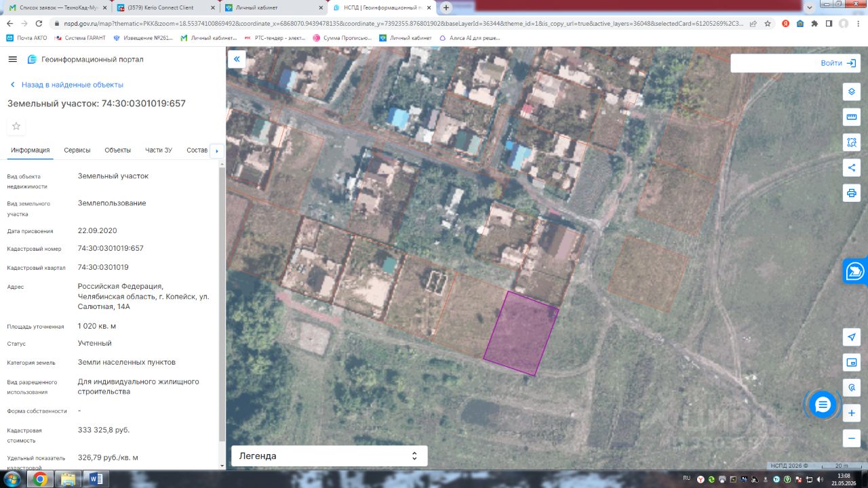The width and height of the screenshot is (868, 488).
Task: Activate the area selection tool
Action: point(852,142)
